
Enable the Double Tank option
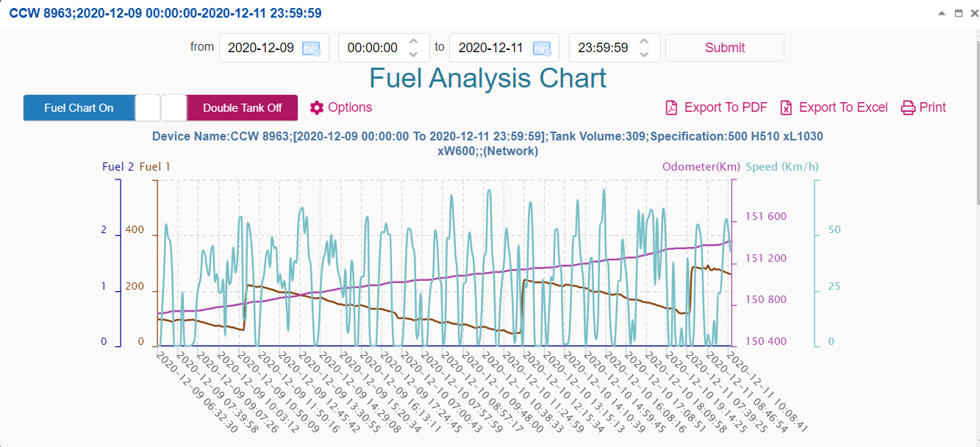[243, 107]
